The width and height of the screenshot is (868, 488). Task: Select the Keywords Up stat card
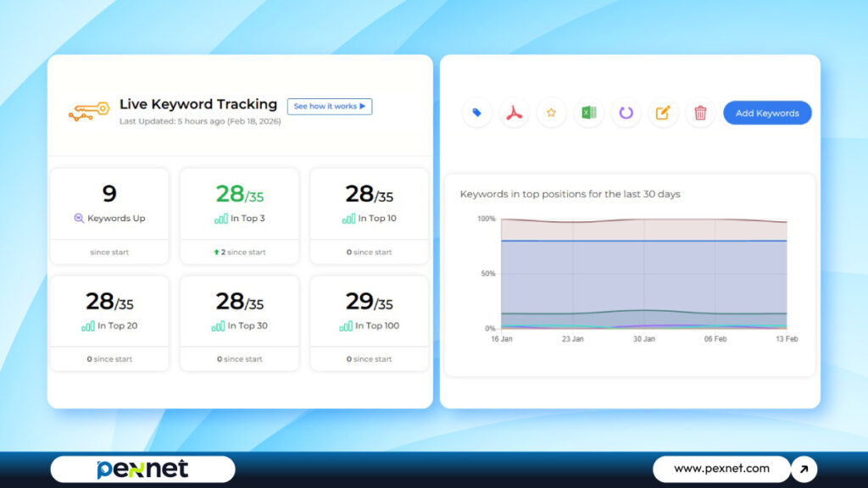(109, 215)
